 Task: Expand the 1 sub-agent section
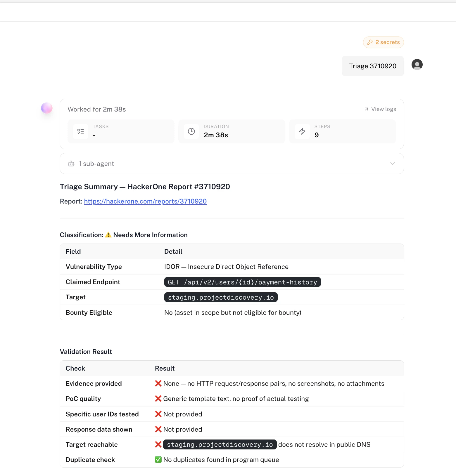[232, 164]
